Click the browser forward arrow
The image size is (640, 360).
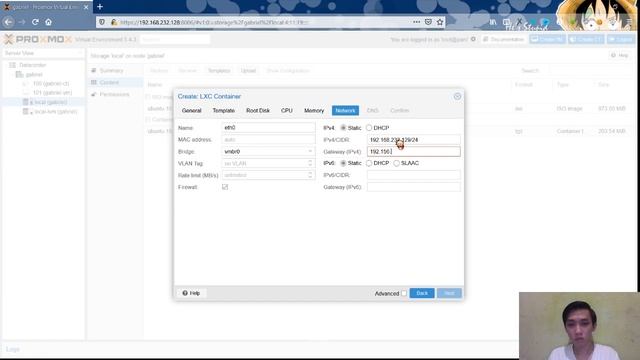pos(22,22)
